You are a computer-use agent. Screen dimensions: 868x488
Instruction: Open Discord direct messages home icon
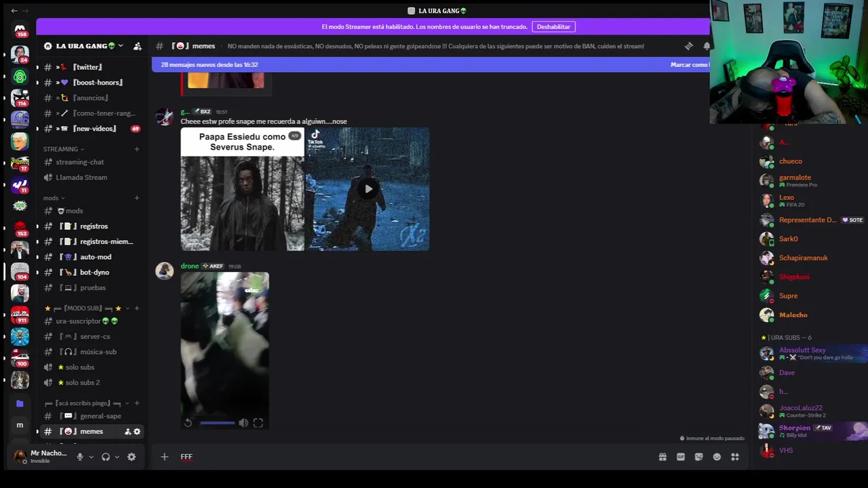click(x=20, y=30)
